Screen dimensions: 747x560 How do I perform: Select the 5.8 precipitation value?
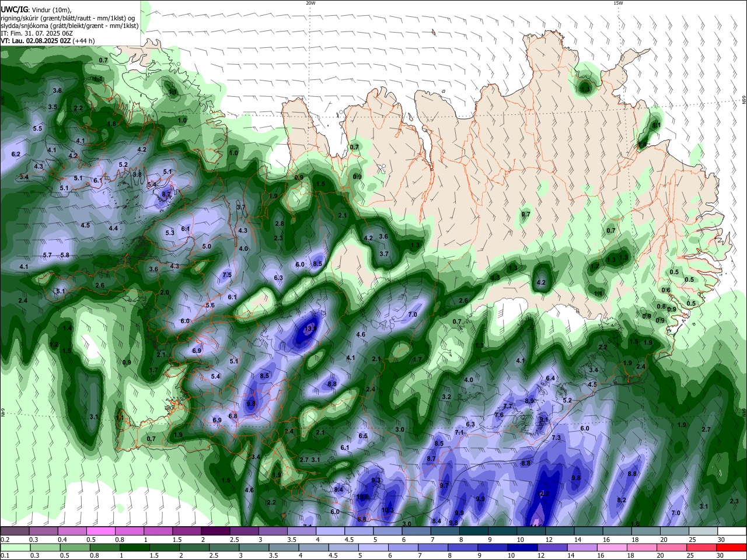(x=65, y=255)
